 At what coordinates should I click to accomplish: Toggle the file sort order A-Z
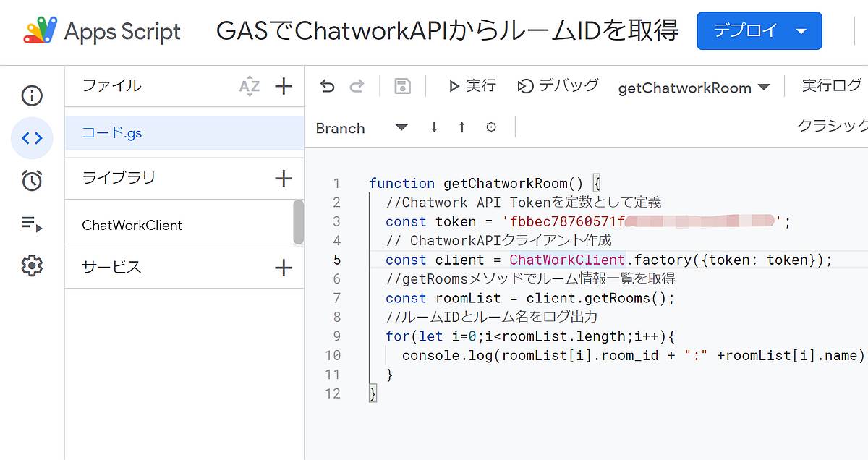point(250,86)
